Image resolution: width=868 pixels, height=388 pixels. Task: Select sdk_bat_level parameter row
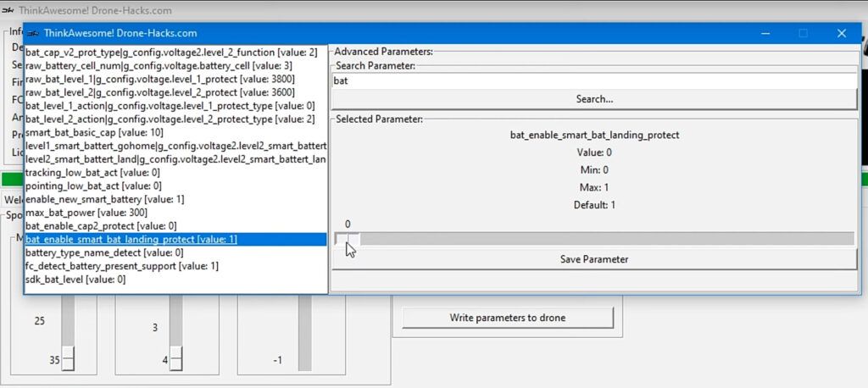pos(175,280)
